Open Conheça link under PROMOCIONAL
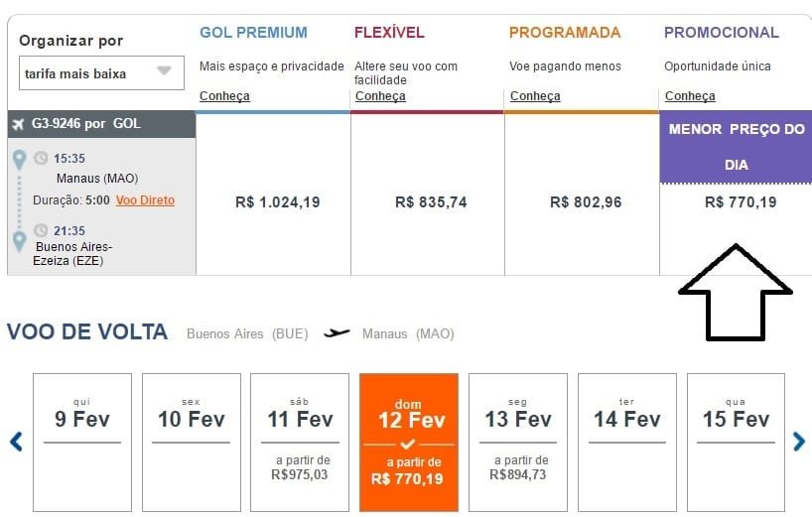812x517 pixels. pos(690,96)
